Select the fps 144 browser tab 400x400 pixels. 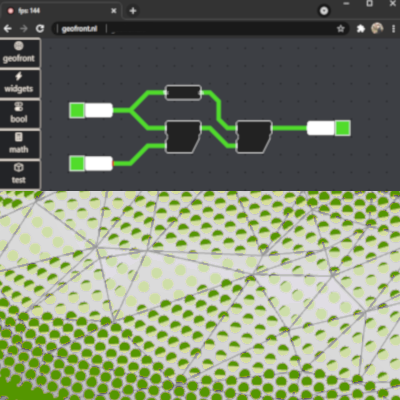click(x=62, y=11)
